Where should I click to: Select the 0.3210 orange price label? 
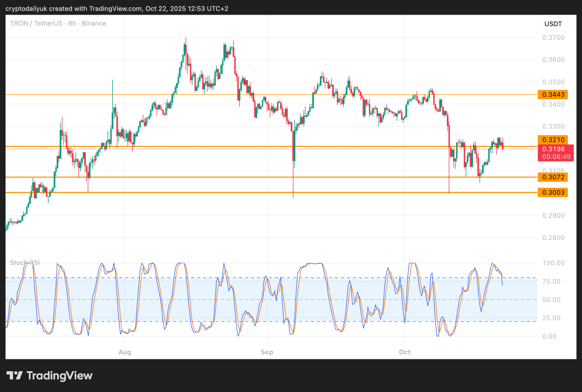(x=553, y=140)
